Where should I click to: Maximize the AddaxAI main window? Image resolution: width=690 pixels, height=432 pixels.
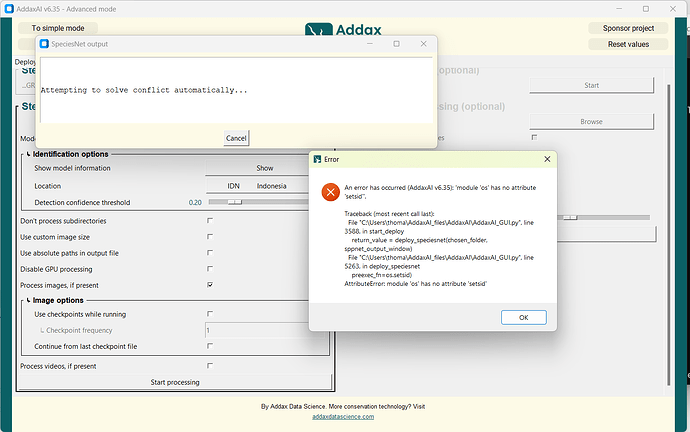pos(646,9)
